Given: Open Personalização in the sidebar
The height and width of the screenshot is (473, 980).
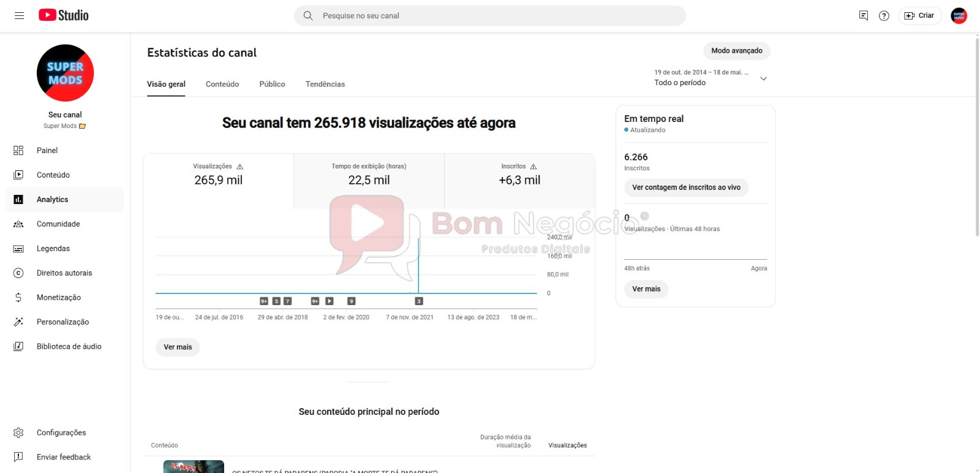Looking at the screenshot, I should (62, 322).
